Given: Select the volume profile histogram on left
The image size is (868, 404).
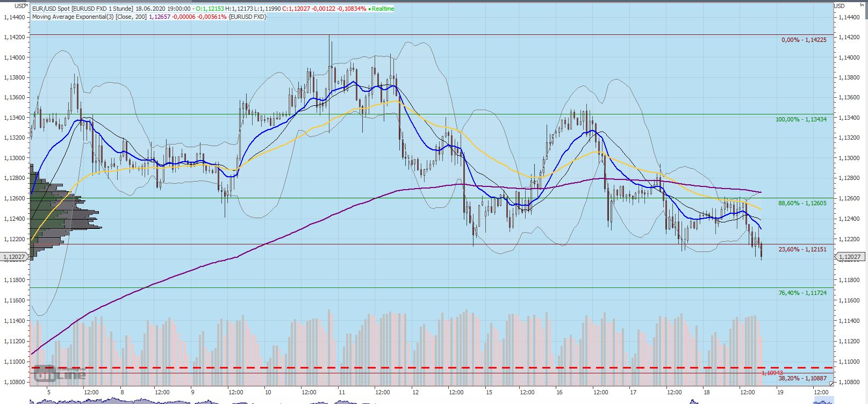Looking at the screenshot, I should 59,215.
